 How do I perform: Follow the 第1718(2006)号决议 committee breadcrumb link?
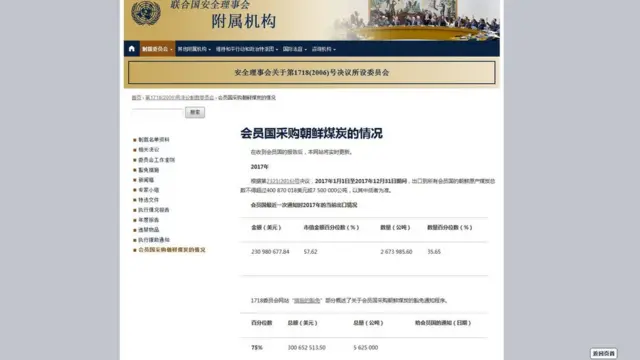[180, 98]
